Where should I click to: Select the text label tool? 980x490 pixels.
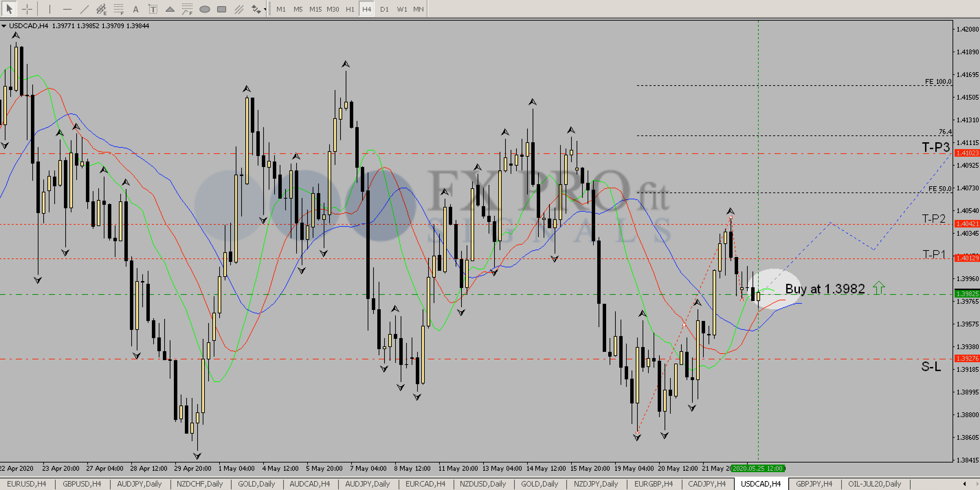pyautogui.click(x=153, y=9)
